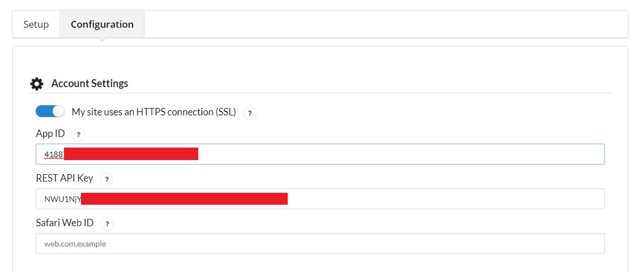Image resolution: width=644 pixels, height=272 pixels.
Task: Click the Safari Web ID label text
Action: [65, 223]
